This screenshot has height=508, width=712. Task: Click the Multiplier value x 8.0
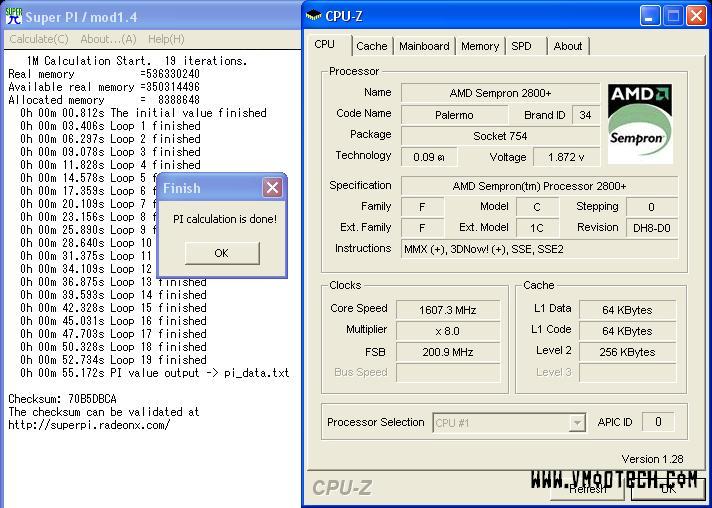[x=448, y=331]
